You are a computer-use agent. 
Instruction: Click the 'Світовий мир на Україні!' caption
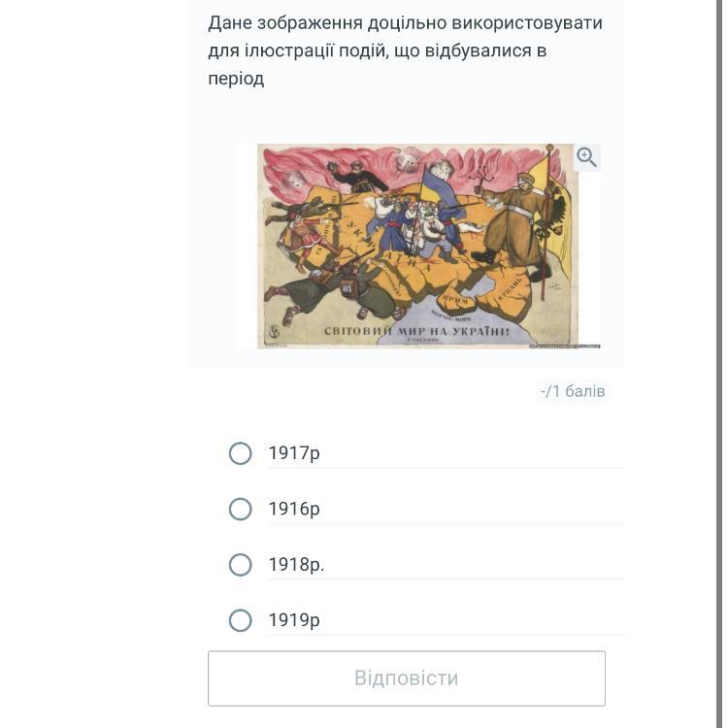pyautogui.click(x=416, y=332)
